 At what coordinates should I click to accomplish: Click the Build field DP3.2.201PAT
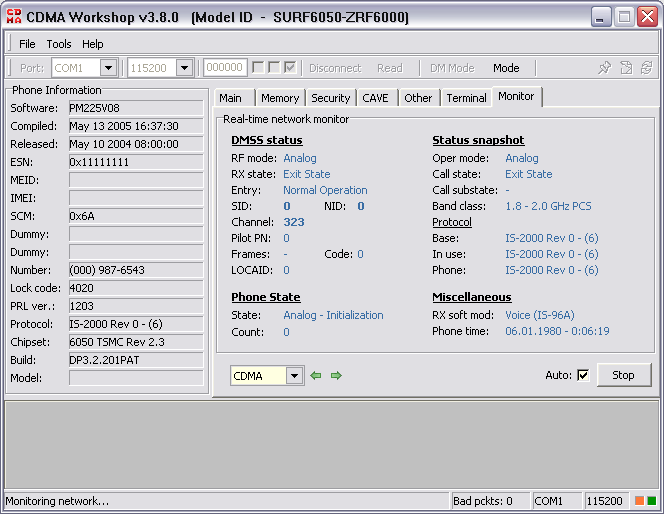[136, 360]
